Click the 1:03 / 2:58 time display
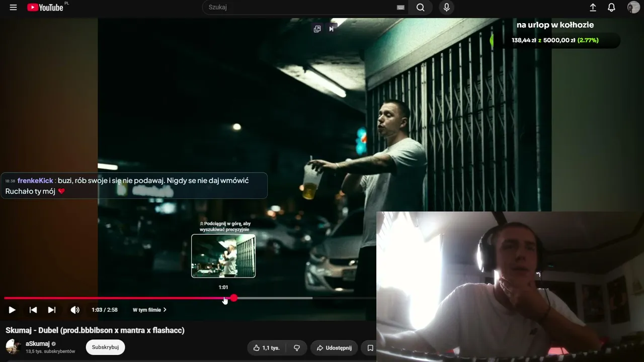Viewport: 644px width, 362px height. (105, 310)
